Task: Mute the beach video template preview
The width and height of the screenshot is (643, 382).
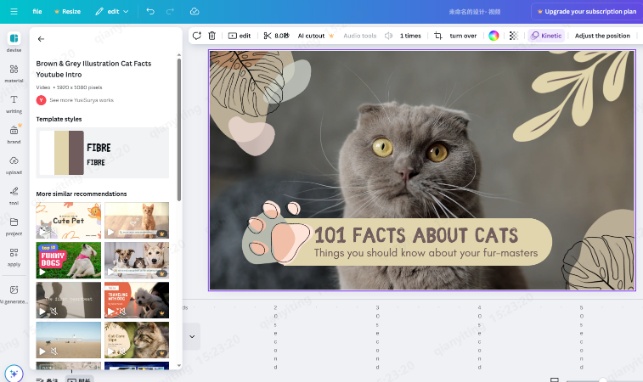Action: [54, 351]
